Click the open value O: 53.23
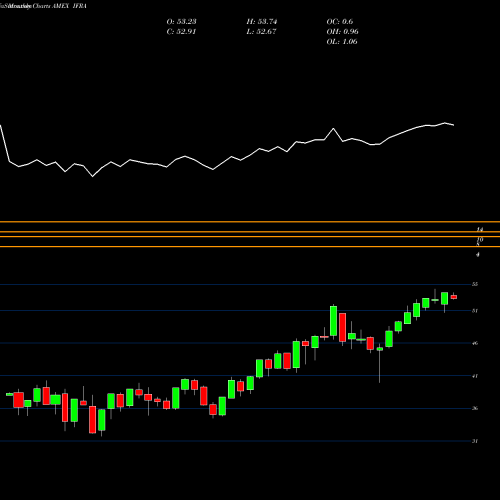This screenshot has height=500, width=500. click(181, 22)
